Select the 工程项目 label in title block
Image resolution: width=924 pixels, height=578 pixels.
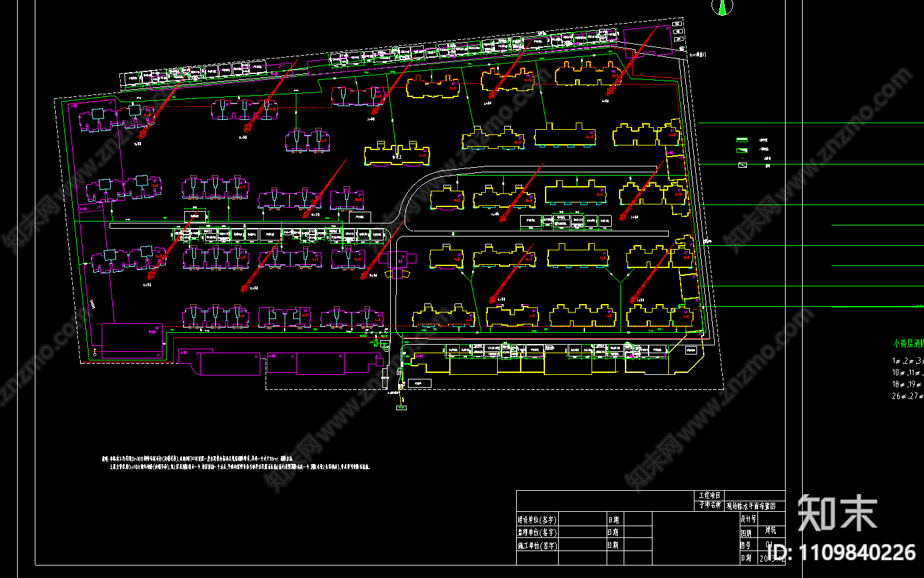(710, 495)
